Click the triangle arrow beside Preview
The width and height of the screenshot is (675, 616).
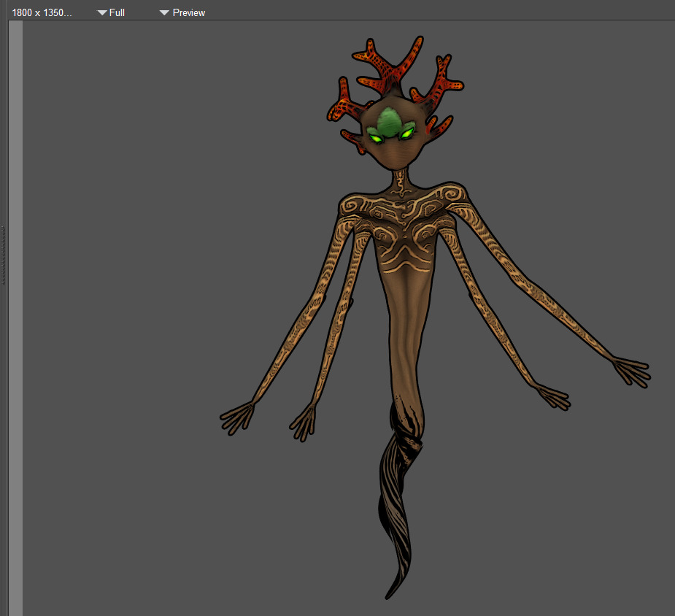pos(164,12)
